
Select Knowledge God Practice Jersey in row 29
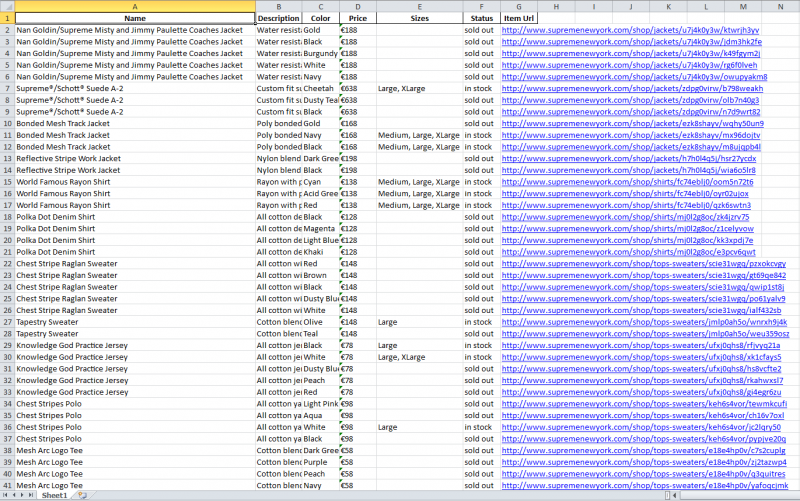point(135,345)
